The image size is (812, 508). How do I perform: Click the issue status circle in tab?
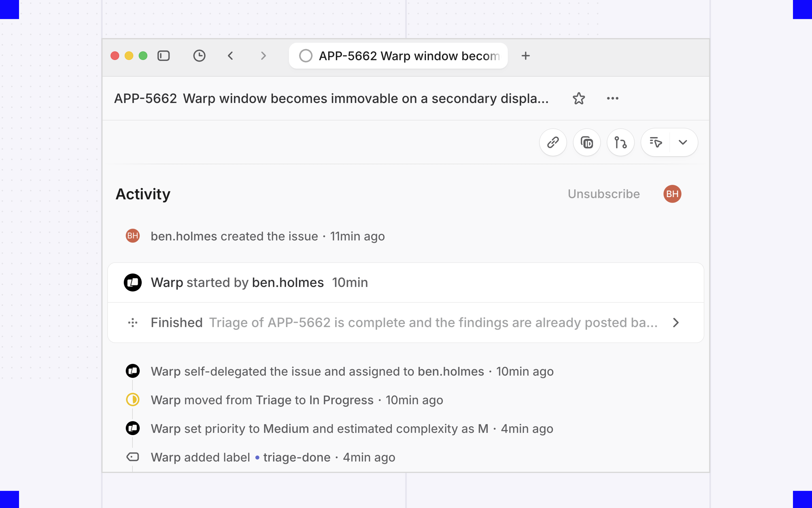306,56
